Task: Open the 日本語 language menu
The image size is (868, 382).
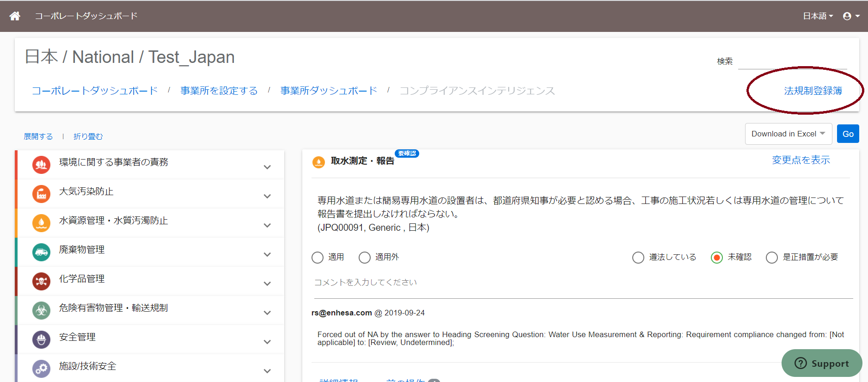Action: [818, 16]
